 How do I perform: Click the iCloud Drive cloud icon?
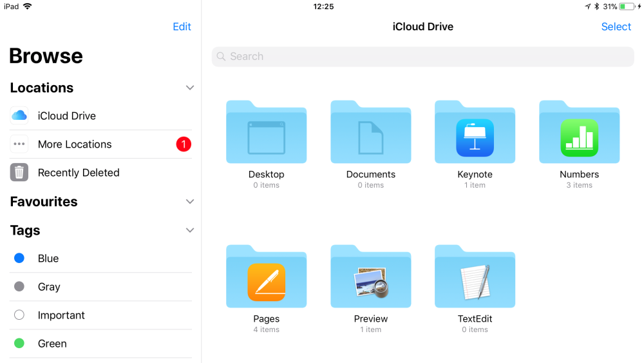pyautogui.click(x=19, y=115)
